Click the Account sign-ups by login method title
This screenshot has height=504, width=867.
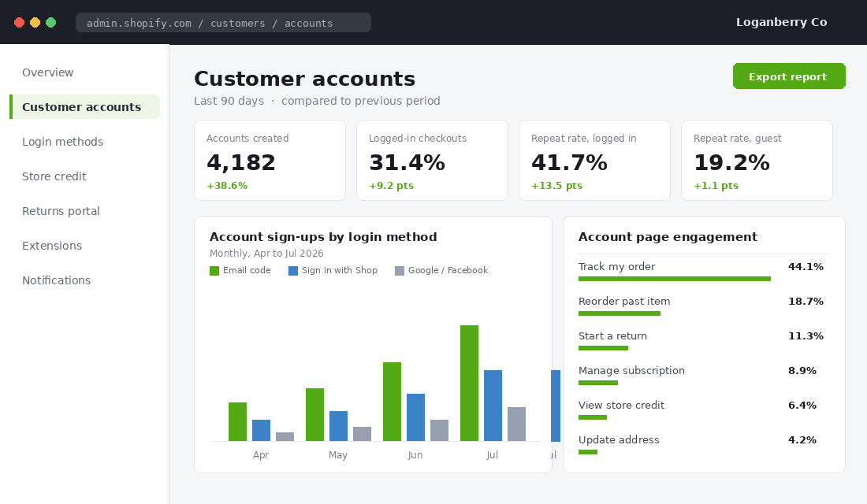pyautogui.click(x=323, y=236)
